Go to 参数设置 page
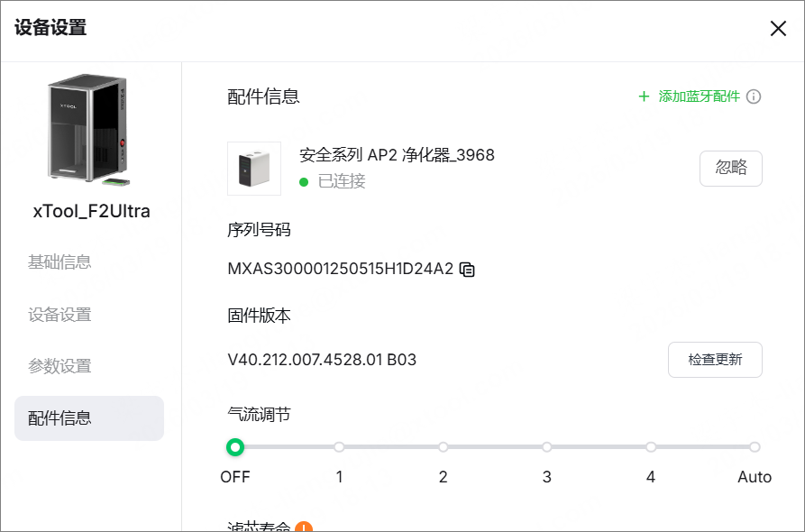The image size is (805, 532). [59, 366]
